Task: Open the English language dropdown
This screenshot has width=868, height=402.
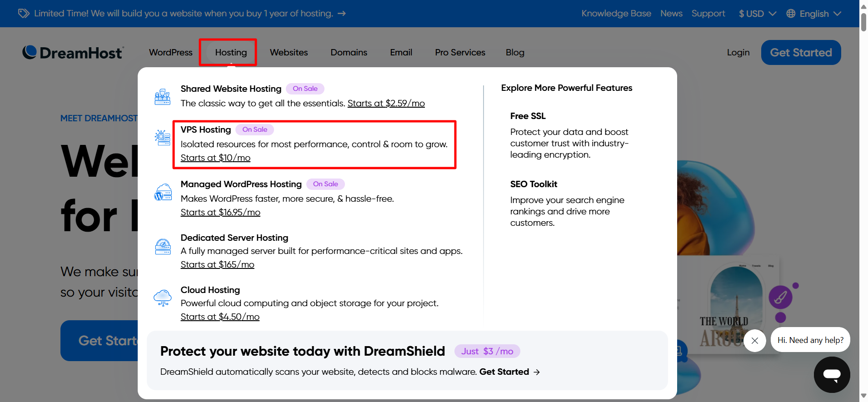Action: tap(814, 14)
